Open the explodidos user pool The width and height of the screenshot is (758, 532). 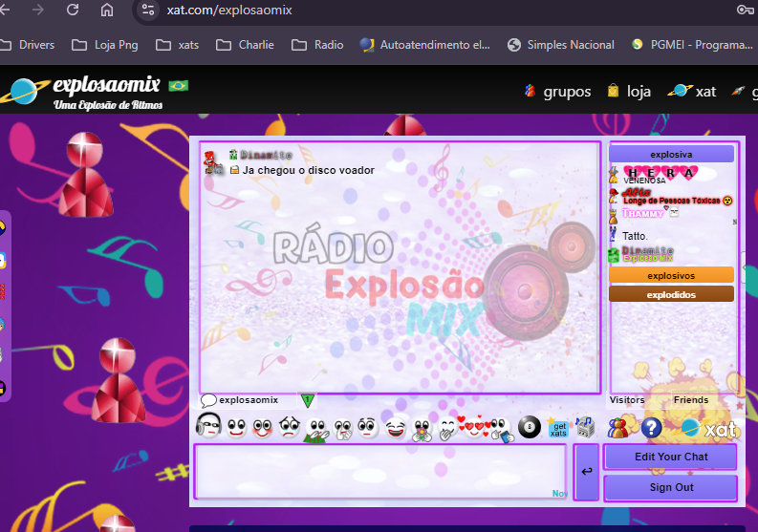click(x=671, y=294)
